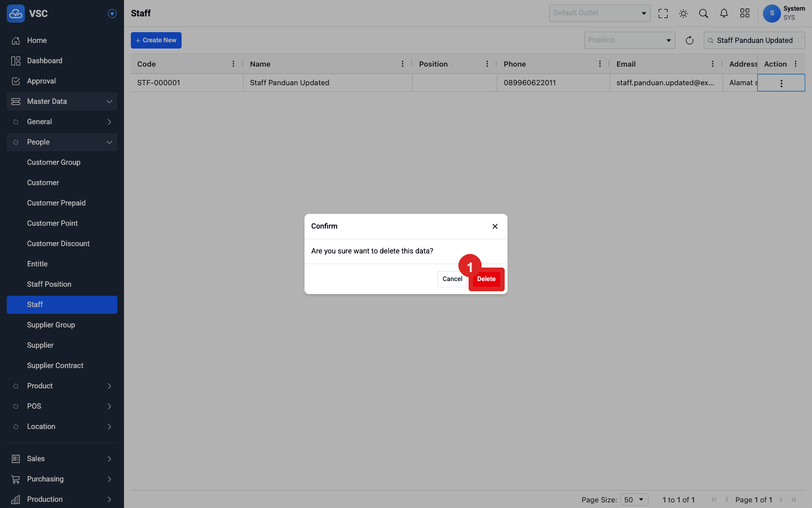Confirm deletion with Delete button
This screenshot has width=812, height=508.
[487, 279]
